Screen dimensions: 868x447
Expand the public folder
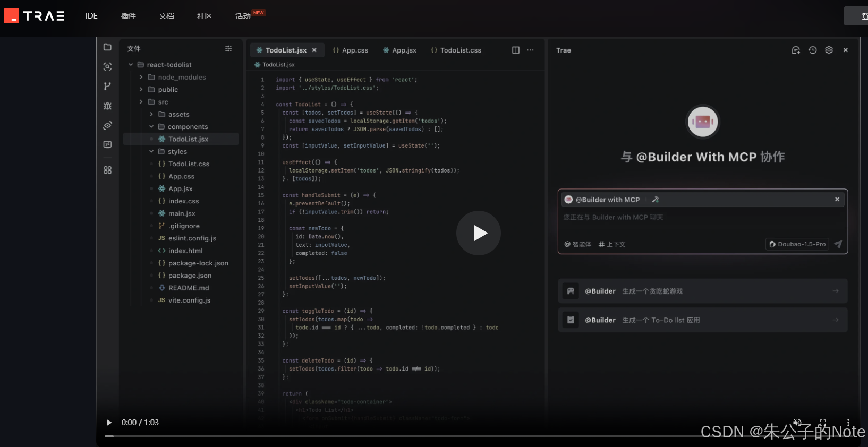pos(141,89)
